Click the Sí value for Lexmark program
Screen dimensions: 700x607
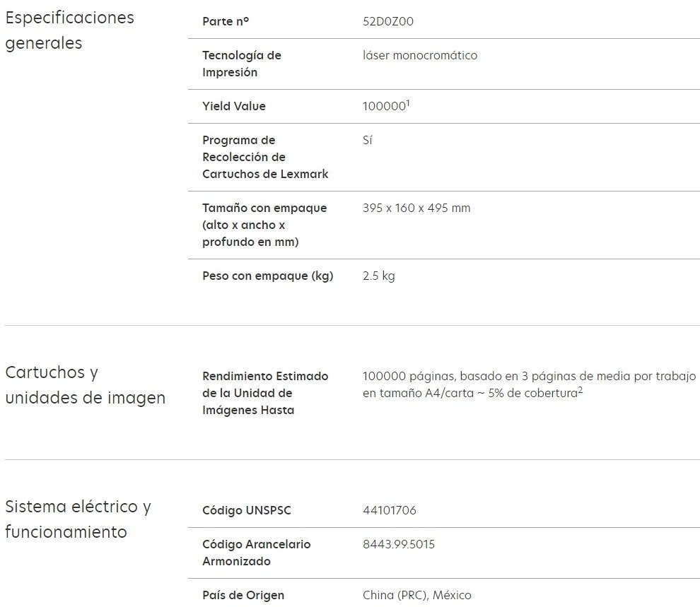[367, 140]
